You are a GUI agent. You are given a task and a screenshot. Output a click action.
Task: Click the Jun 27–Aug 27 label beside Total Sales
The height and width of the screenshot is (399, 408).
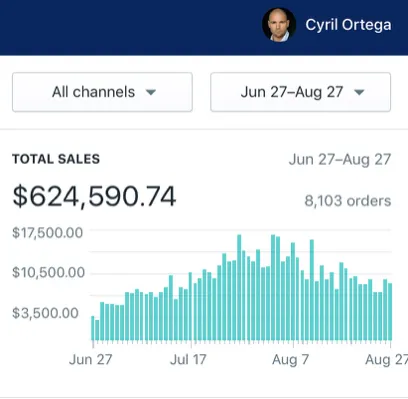tap(340, 160)
